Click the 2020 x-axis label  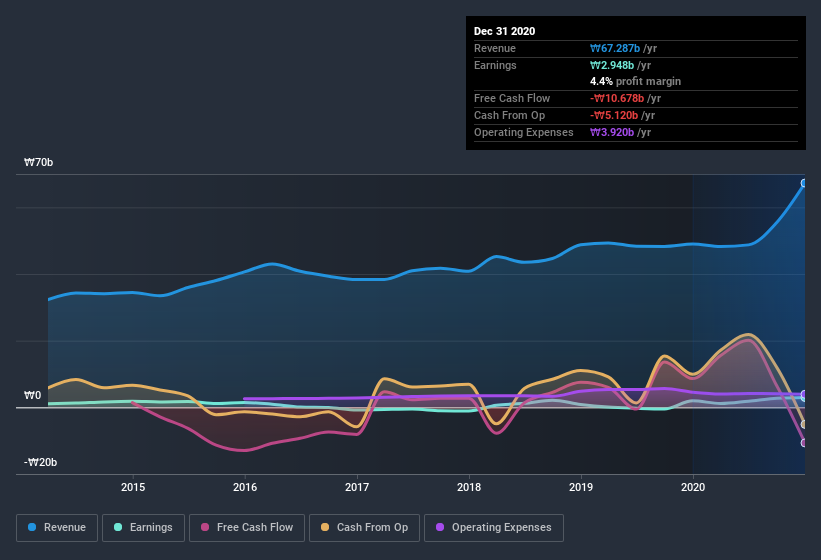click(x=693, y=487)
